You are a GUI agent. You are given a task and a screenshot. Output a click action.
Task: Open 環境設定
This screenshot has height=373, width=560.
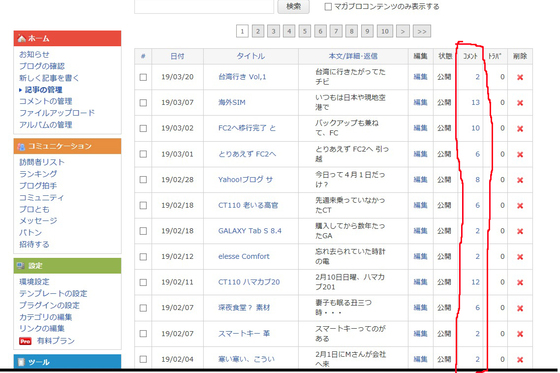34,282
